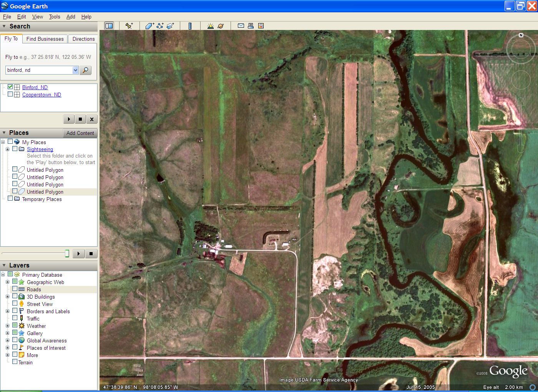The width and height of the screenshot is (538, 392).
Task: Uncheck the Binford, ND search result
Action: point(10,87)
